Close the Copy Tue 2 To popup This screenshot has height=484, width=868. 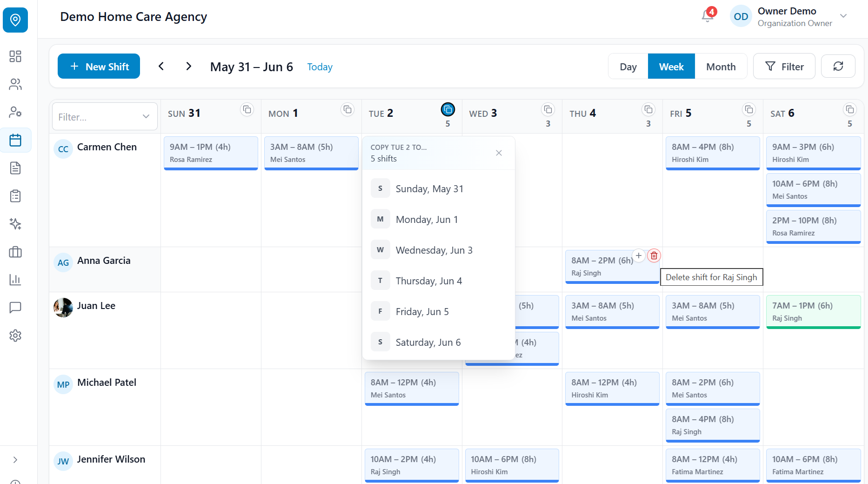499,153
